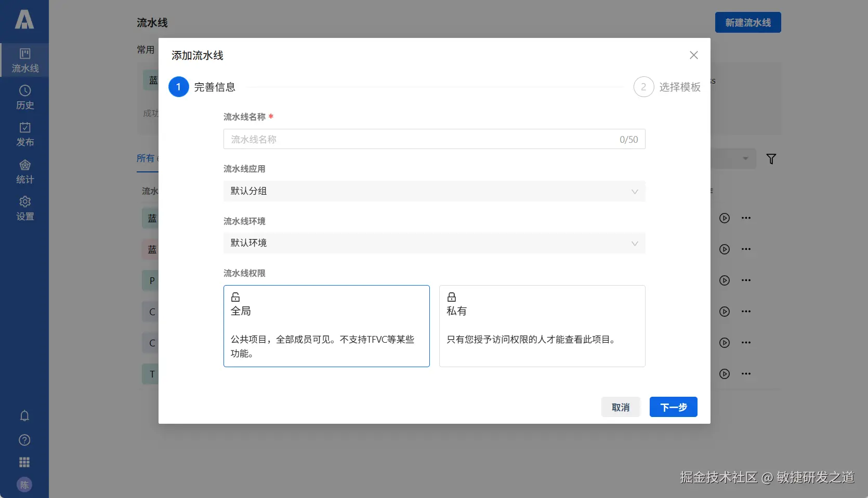Image resolution: width=868 pixels, height=498 pixels.
Task: Run the second pipeline row play icon
Action: 725,249
